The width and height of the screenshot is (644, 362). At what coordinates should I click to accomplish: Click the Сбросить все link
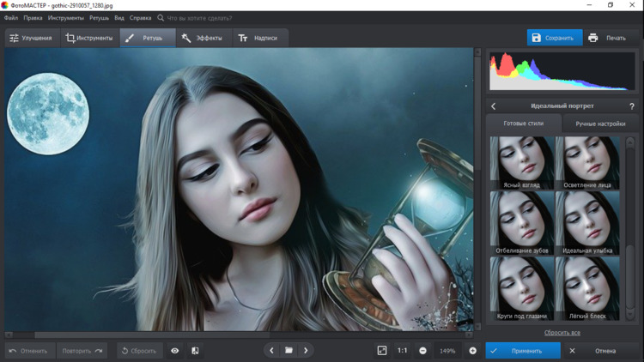pyautogui.click(x=562, y=332)
